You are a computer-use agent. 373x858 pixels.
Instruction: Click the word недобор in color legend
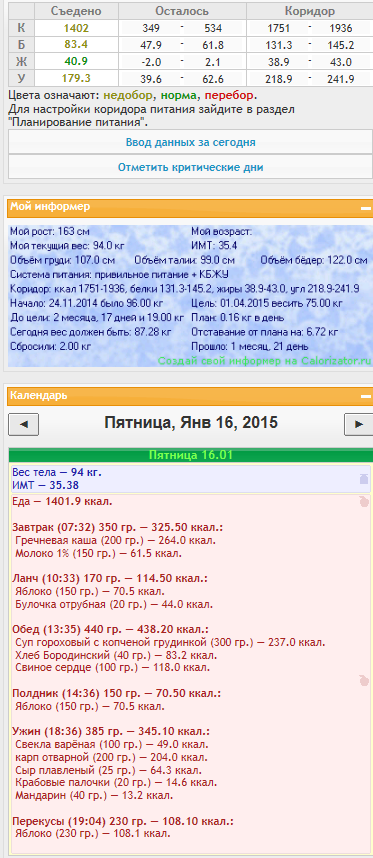(x=128, y=96)
